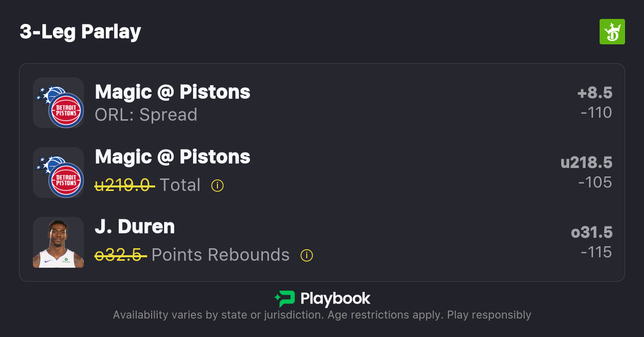Click the +8.5 spread line
This screenshot has height=337, width=644.
[595, 93]
